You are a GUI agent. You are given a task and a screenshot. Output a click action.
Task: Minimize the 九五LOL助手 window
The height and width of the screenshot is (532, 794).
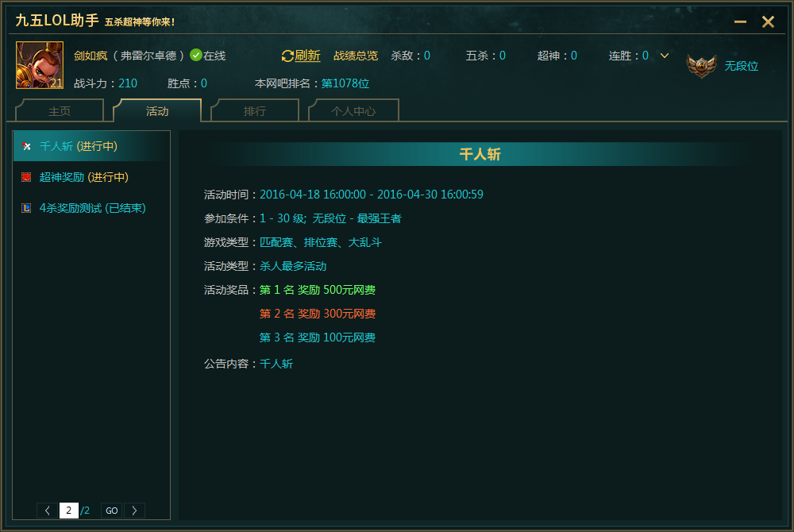(x=740, y=21)
